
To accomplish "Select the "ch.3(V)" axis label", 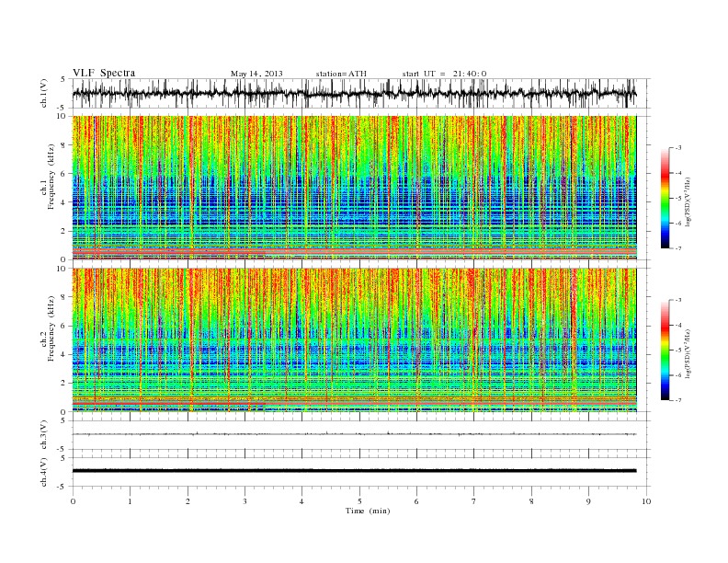I will [x=44, y=435].
